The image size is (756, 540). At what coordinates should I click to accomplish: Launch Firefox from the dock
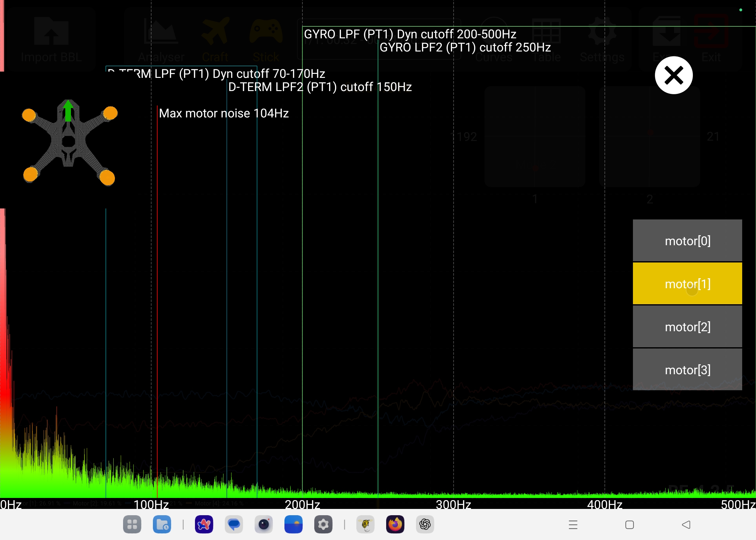pyautogui.click(x=395, y=524)
